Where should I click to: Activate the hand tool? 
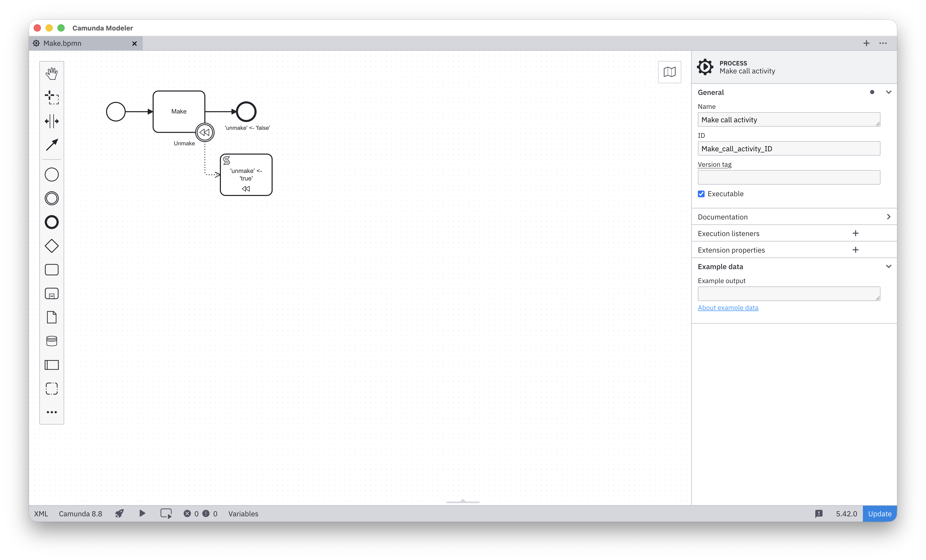(51, 74)
